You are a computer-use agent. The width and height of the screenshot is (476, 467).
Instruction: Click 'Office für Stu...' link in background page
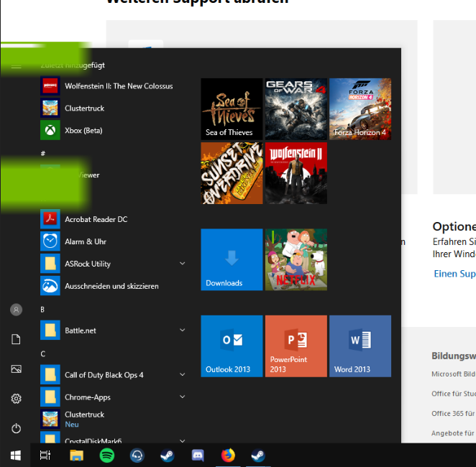point(454,394)
